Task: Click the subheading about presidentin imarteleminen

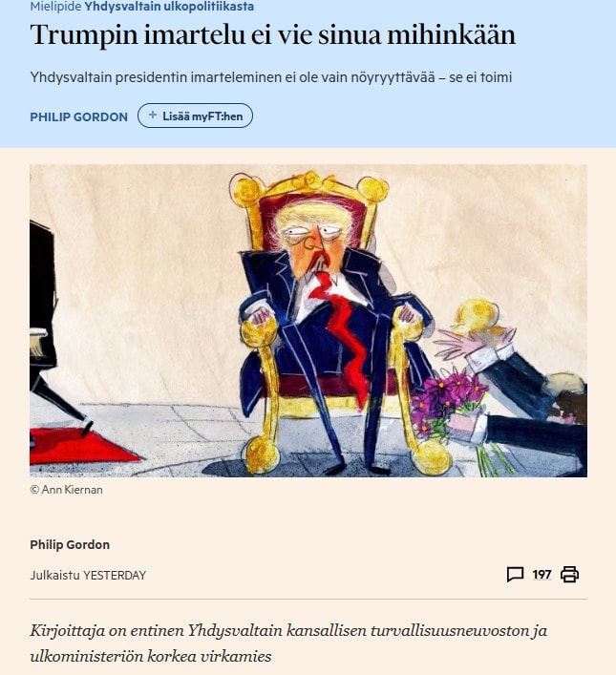Action: click(271, 77)
